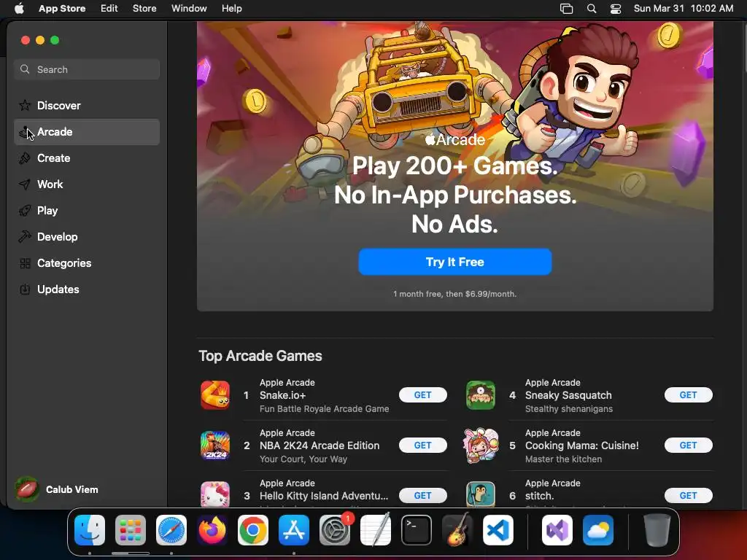This screenshot has width=747, height=560.
Task: Get stitch. game
Action: pyautogui.click(x=689, y=496)
